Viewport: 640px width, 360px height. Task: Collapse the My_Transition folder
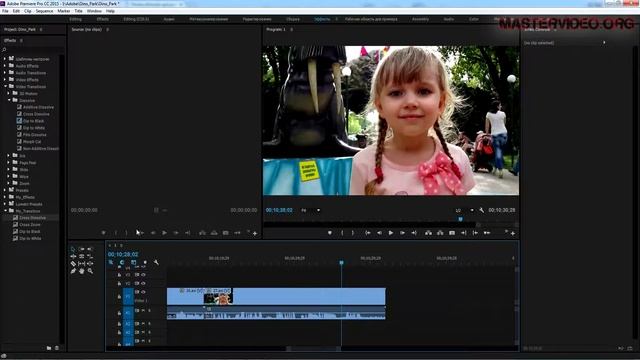pyautogui.click(x=5, y=211)
